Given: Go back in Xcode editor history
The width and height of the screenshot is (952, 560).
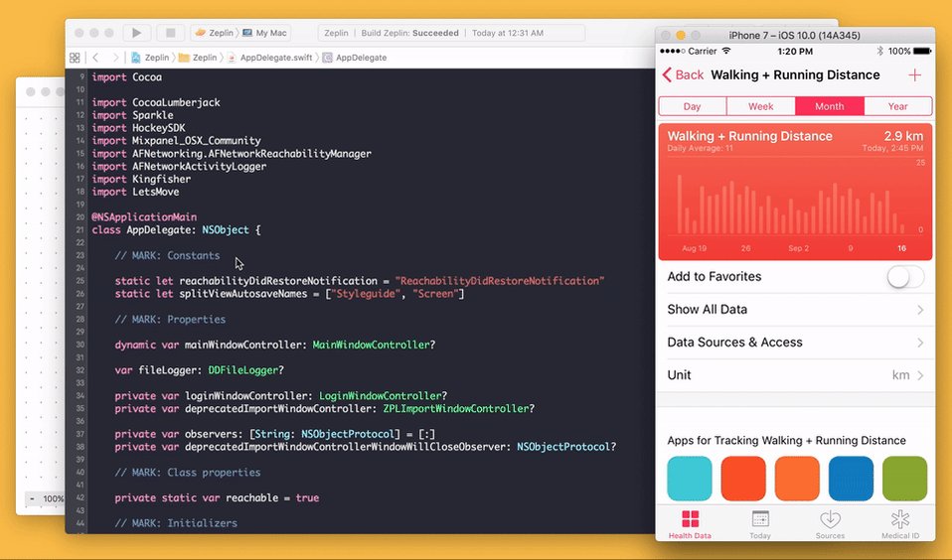Looking at the screenshot, I should tap(95, 58).
